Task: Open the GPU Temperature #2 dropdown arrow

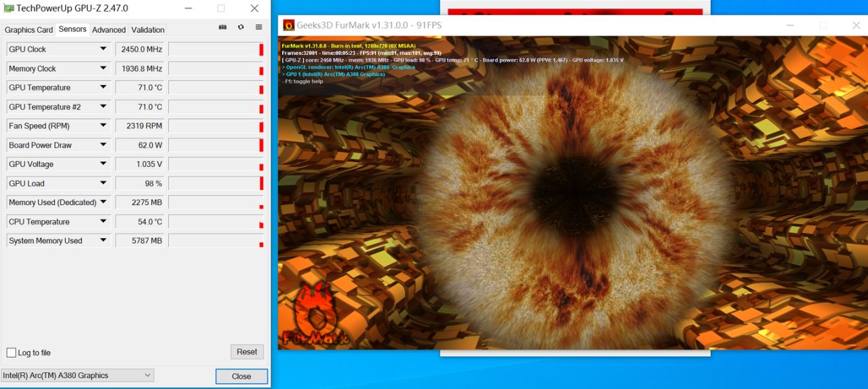Action: click(x=104, y=107)
